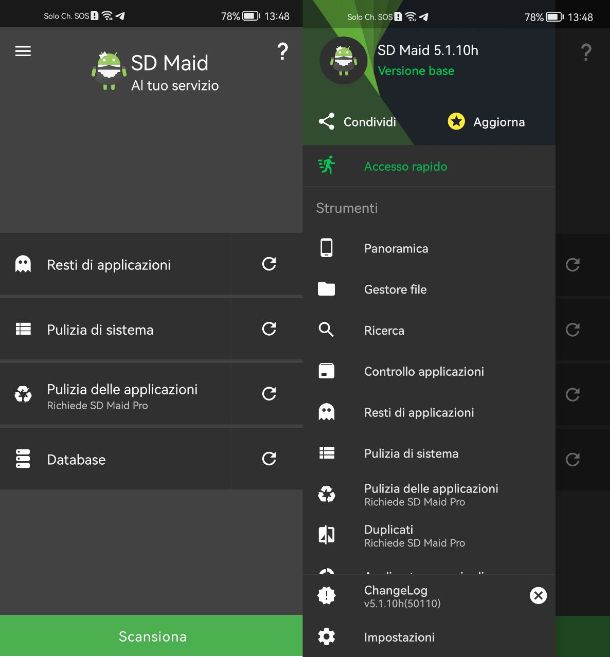Image resolution: width=610 pixels, height=657 pixels.
Task: Tap the magnifier icon for Ricerca
Action: click(x=326, y=330)
